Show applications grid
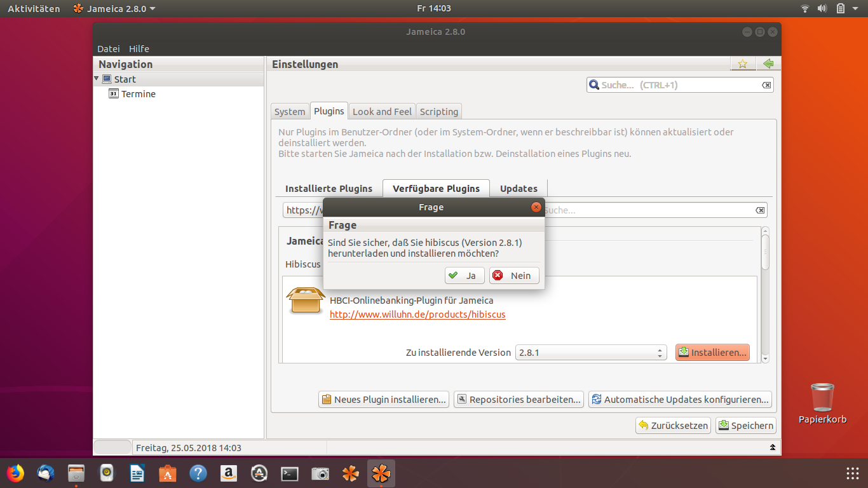Screen dimensions: 868x488 853,473
